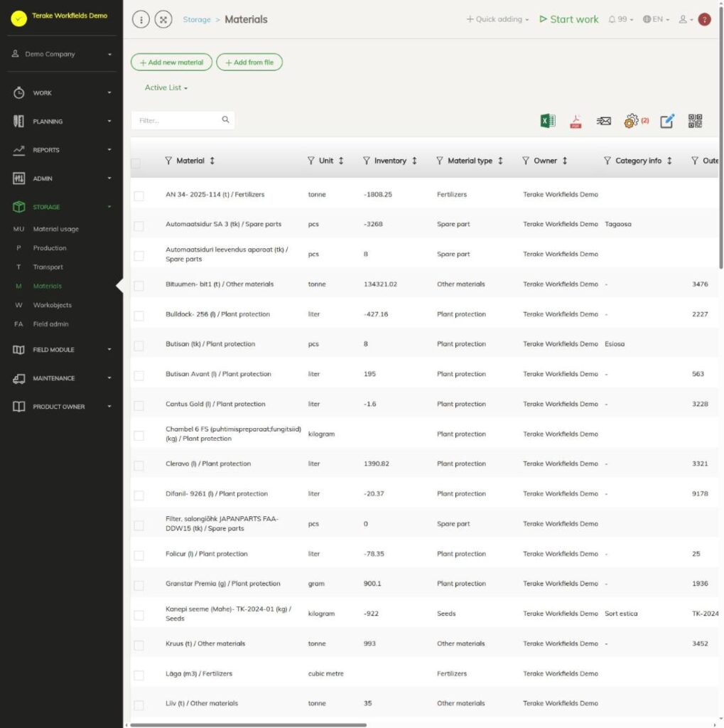Image resolution: width=724 pixels, height=728 pixels.
Task: Open the Active List dropdown
Action: [166, 87]
